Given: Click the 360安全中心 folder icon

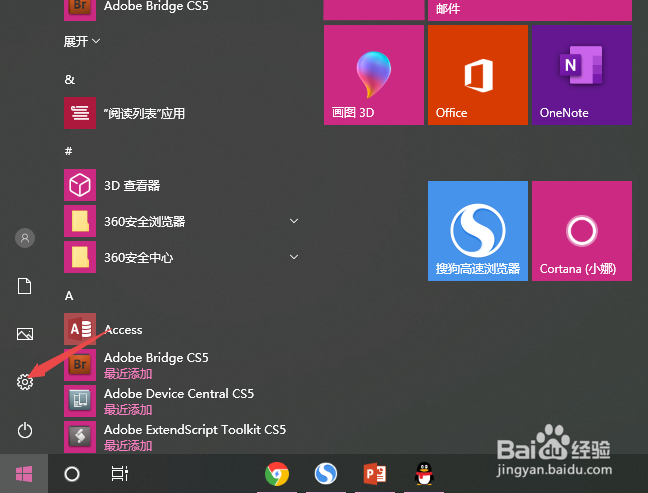Looking at the screenshot, I should pyautogui.click(x=80, y=257).
